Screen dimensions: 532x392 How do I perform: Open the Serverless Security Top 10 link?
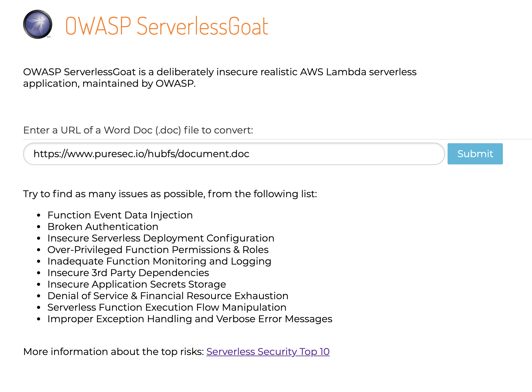(x=268, y=352)
